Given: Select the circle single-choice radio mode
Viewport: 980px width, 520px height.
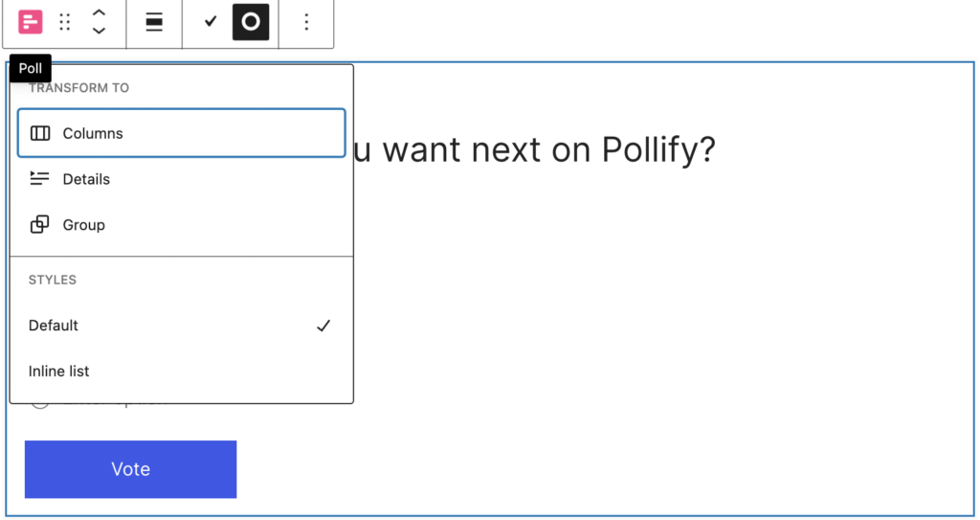Looking at the screenshot, I should 251,22.
